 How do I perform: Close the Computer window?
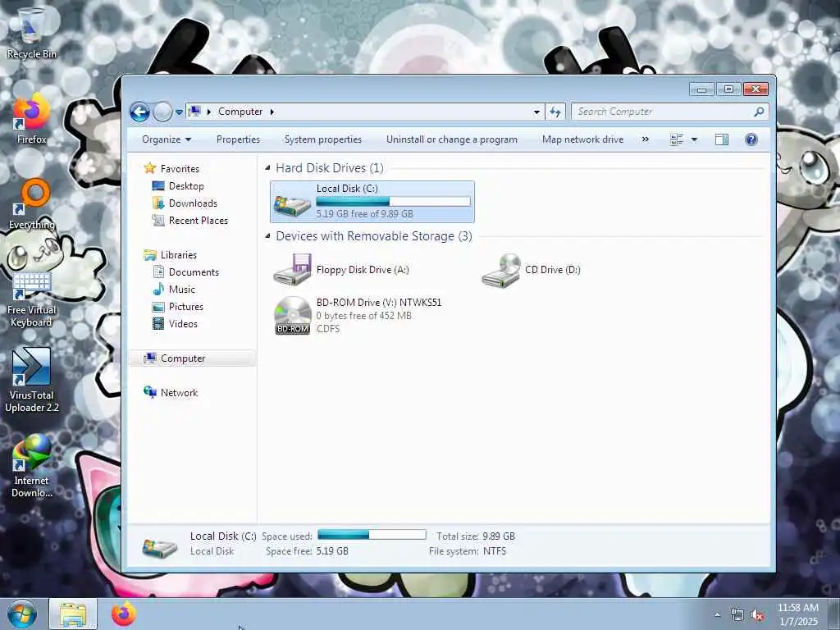click(756, 89)
